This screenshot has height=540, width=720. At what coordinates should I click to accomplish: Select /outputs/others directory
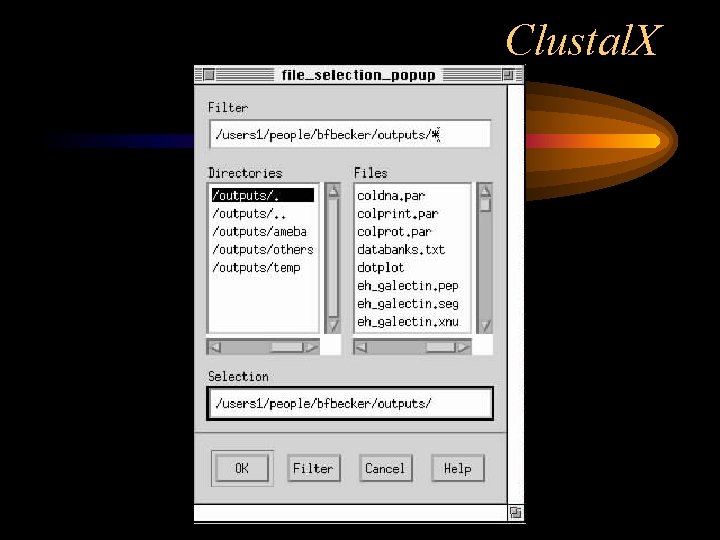[x=263, y=249]
